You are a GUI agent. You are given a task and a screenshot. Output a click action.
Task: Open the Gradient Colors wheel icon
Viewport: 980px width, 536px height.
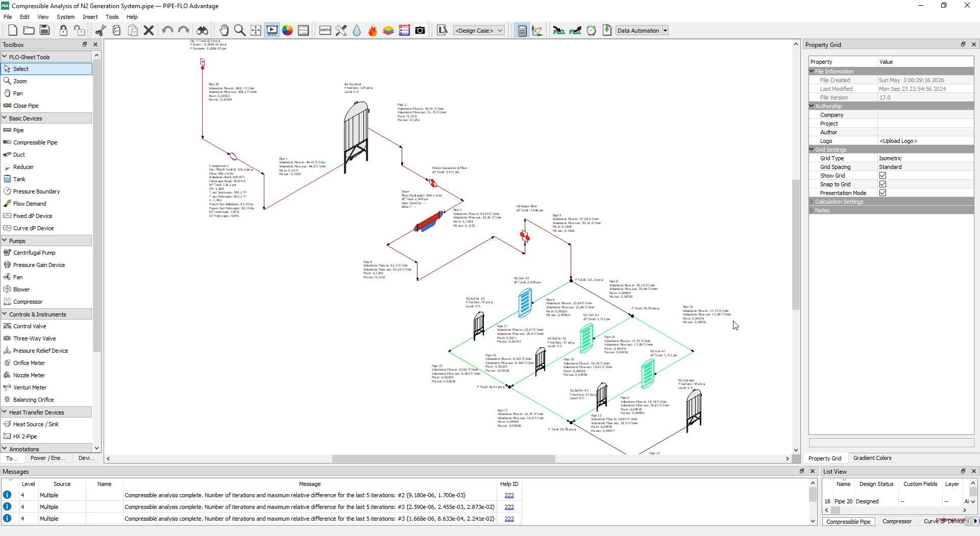287,31
